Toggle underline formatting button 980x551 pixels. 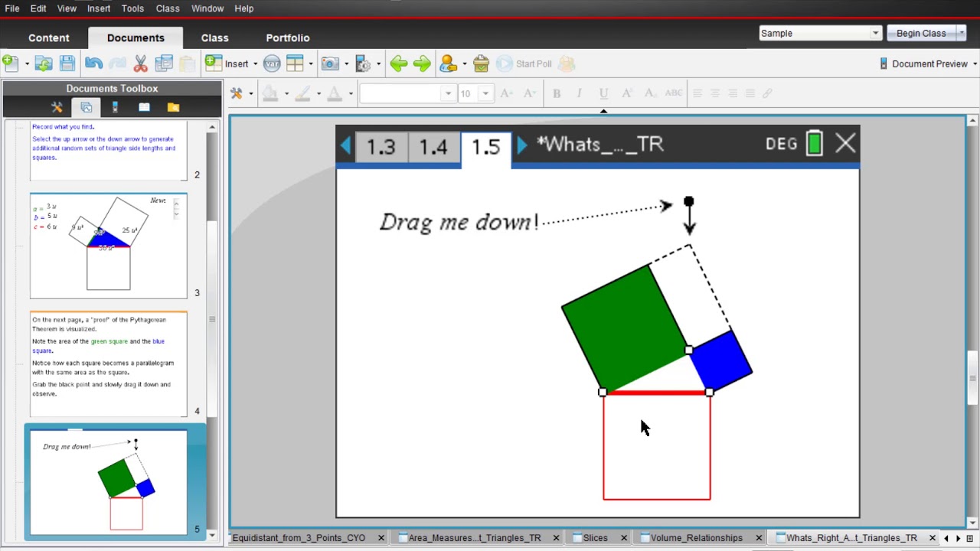(x=603, y=93)
